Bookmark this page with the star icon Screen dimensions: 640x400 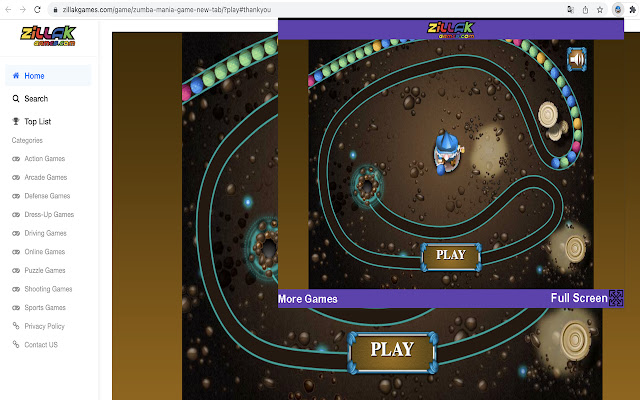click(x=600, y=10)
